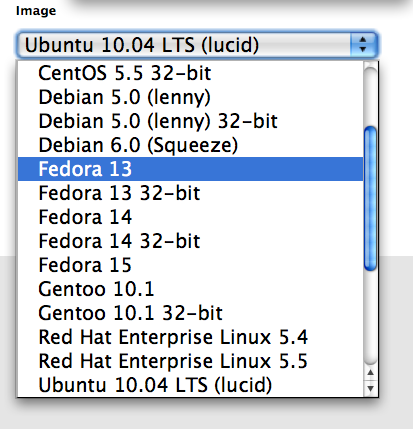Pick Fedora 14 32-bit option
The width and height of the screenshot is (413, 429).
190,241
